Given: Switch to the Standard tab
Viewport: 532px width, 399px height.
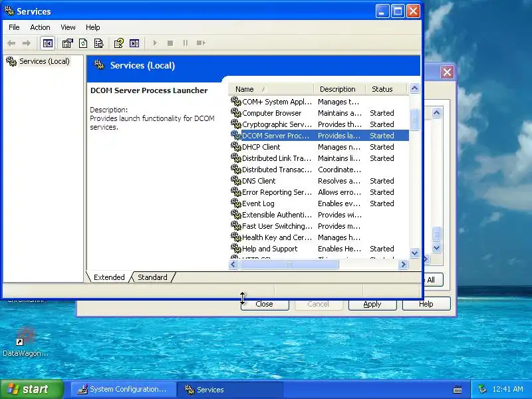Looking at the screenshot, I should tap(152, 277).
